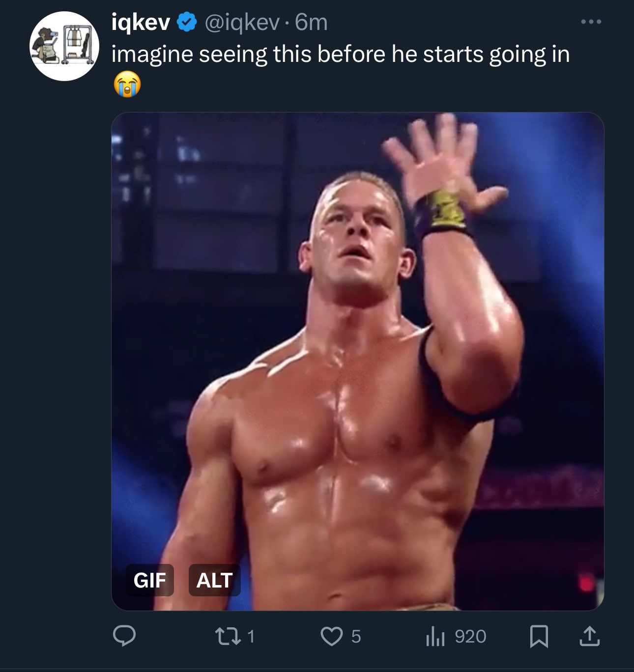Open the three-dot more options menu
Viewport: 634px width, 672px height.
[x=591, y=22]
